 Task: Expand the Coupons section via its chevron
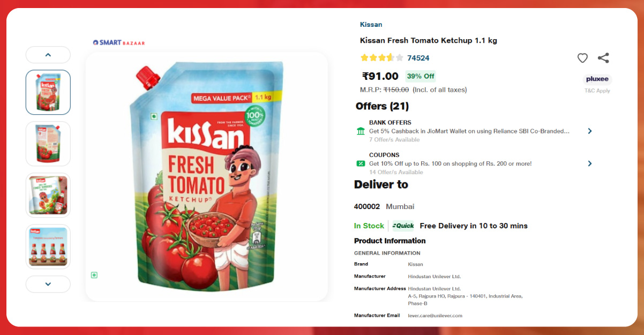(x=590, y=163)
